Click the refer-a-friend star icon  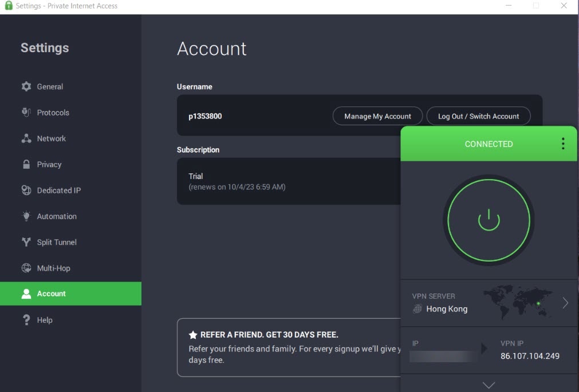[x=193, y=335]
